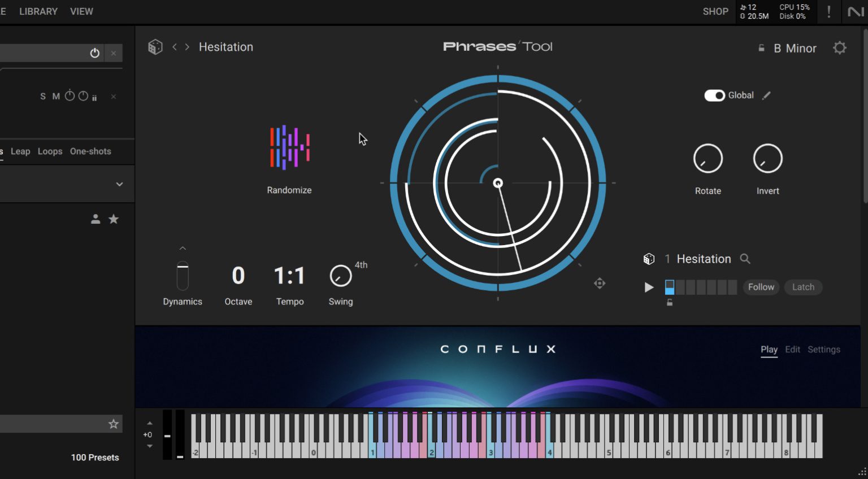Select the Swing dial icon
868x479 pixels.
pyautogui.click(x=340, y=276)
